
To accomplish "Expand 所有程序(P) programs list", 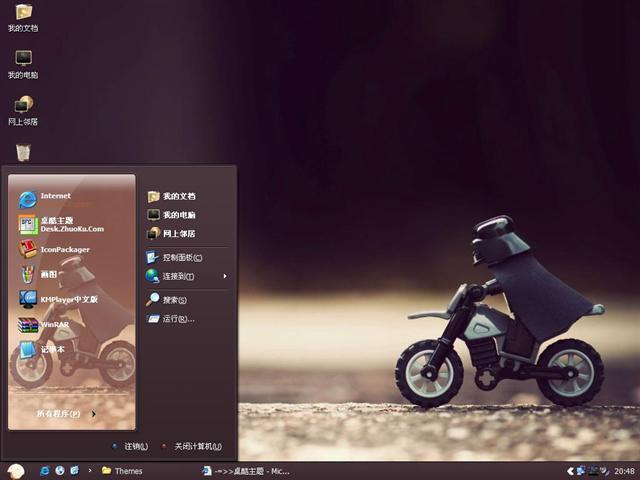I will point(65,413).
